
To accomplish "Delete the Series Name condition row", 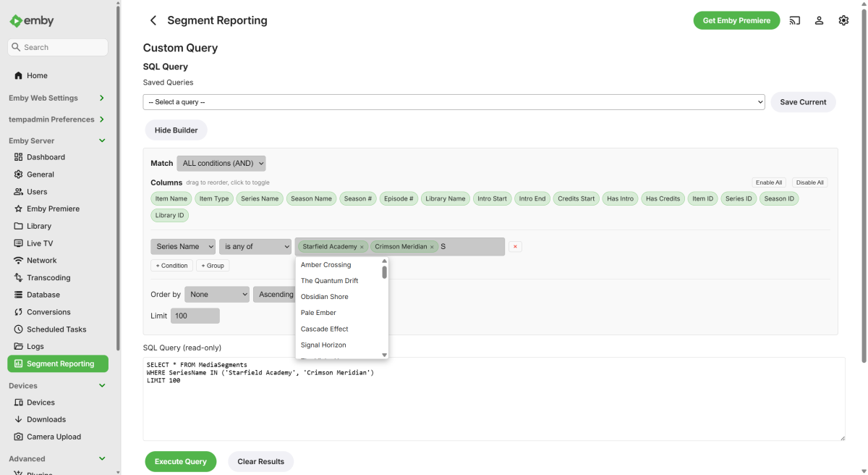I will tap(515, 247).
